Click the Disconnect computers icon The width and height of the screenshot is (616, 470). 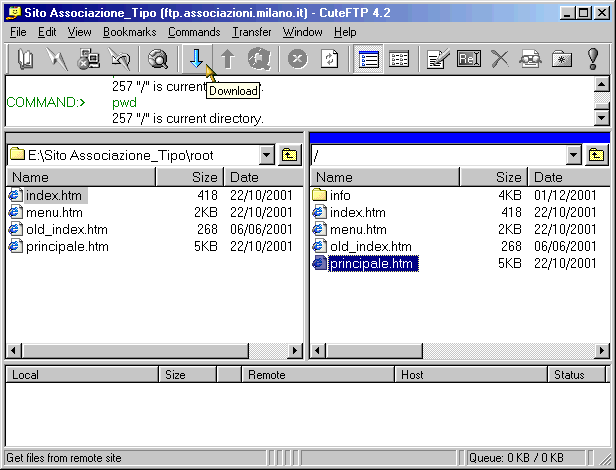pyautogui.click(x=88, y=59)
